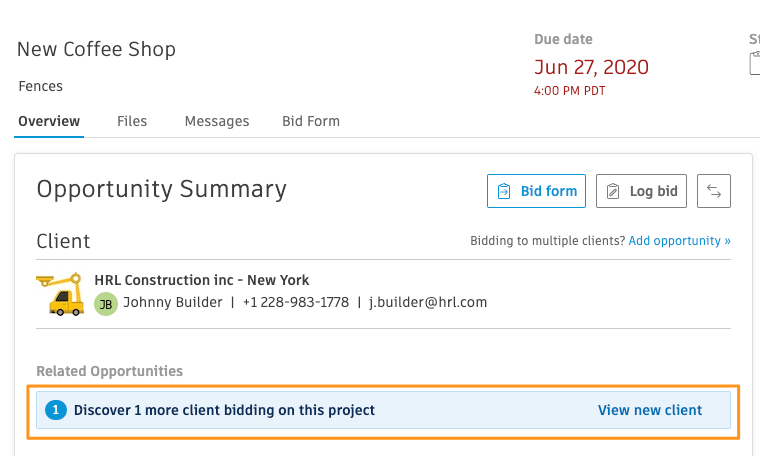
Task: Switch to the Files tab
Action: tap(132, 121)
